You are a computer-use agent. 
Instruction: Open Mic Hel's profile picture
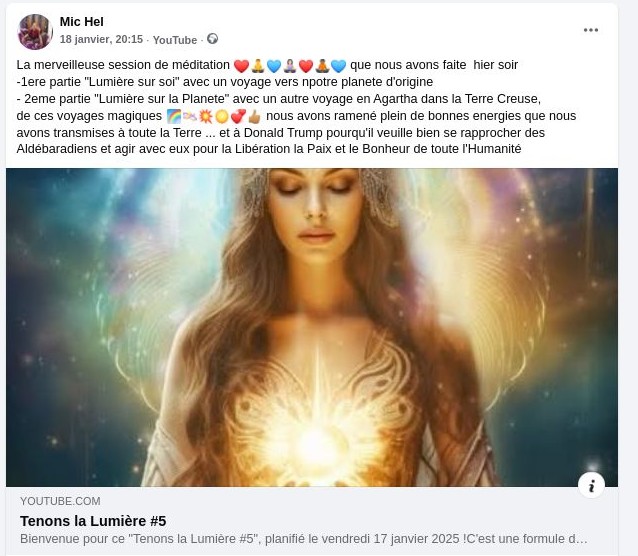(35, 32)
